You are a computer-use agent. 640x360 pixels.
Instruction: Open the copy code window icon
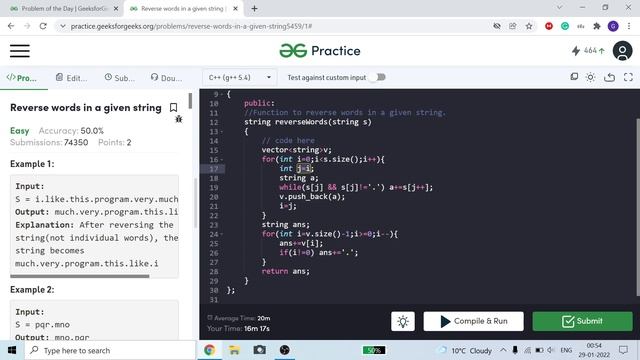click(x=574, y=77)
